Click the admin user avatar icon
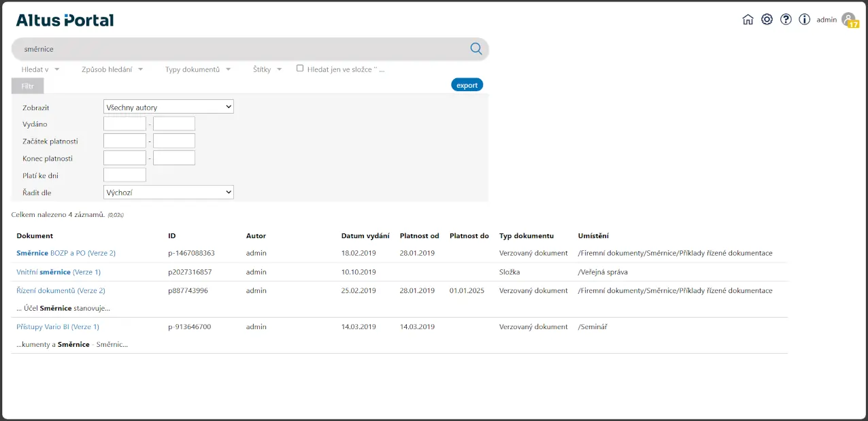This screenshot has height=421, width=868. [x=848, y=20]
